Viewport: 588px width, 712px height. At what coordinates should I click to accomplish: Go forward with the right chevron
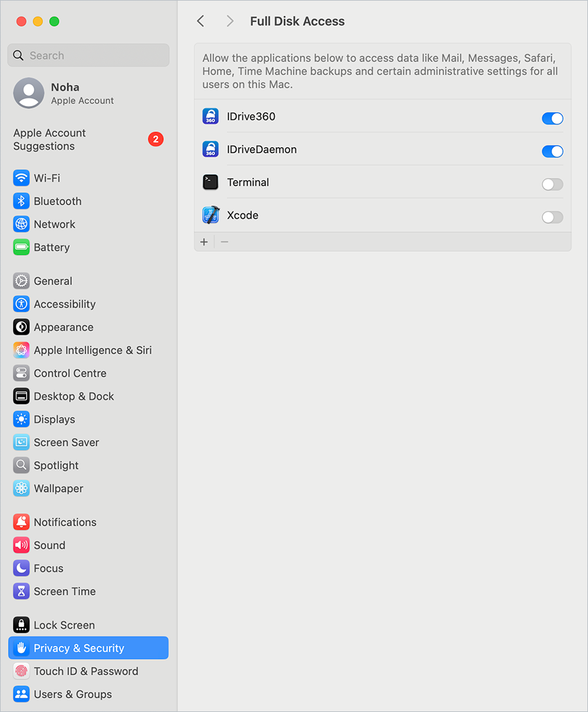pos(230,21)
